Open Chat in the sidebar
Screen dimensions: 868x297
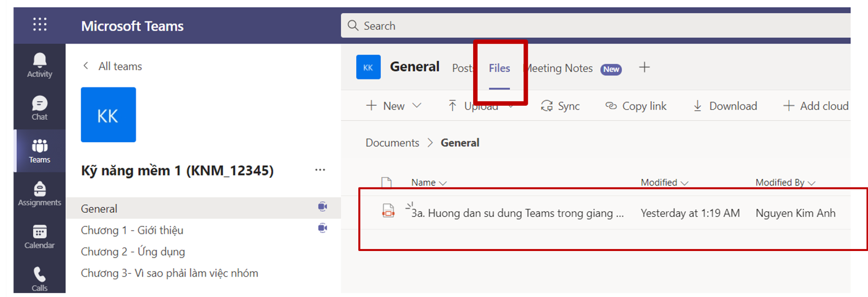coord(39,108)
